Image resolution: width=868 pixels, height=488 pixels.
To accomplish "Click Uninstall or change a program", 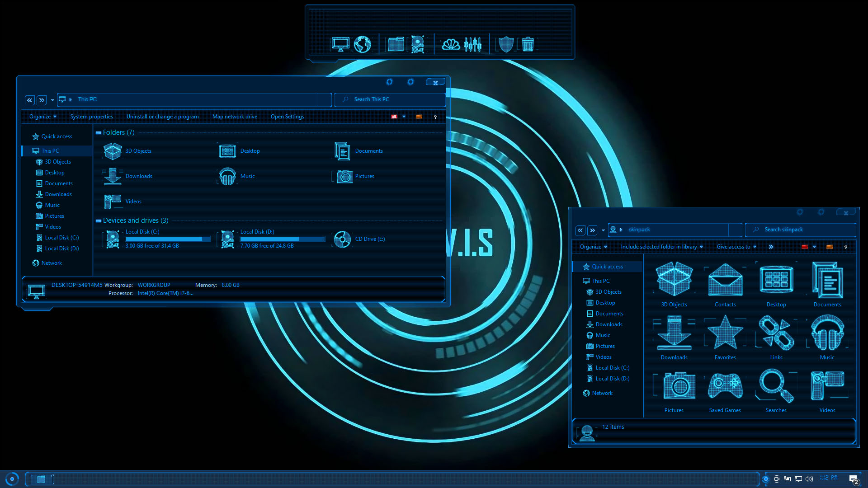I will click(162, 117).
